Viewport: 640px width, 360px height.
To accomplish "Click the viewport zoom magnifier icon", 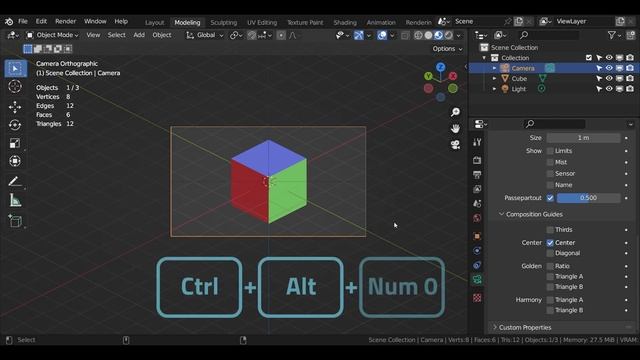I will tap(456, 112).
